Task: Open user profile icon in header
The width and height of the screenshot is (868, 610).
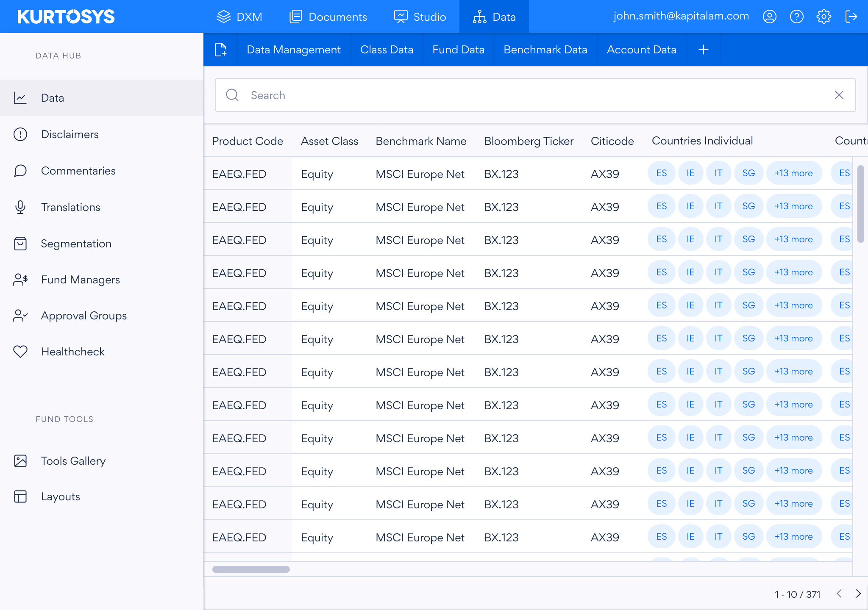Action: click(x=769, y=17)
